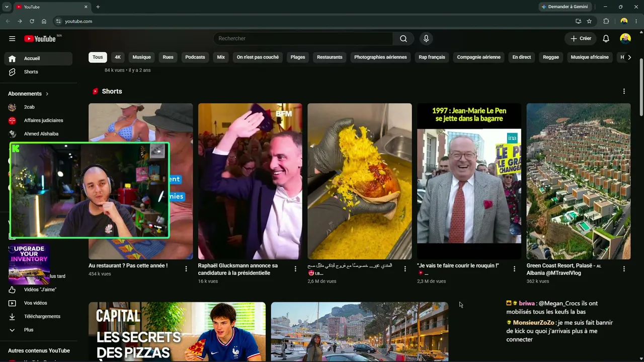Select the Musique africaine chip
Screen dimensions: 644x362
pos(590,57)
